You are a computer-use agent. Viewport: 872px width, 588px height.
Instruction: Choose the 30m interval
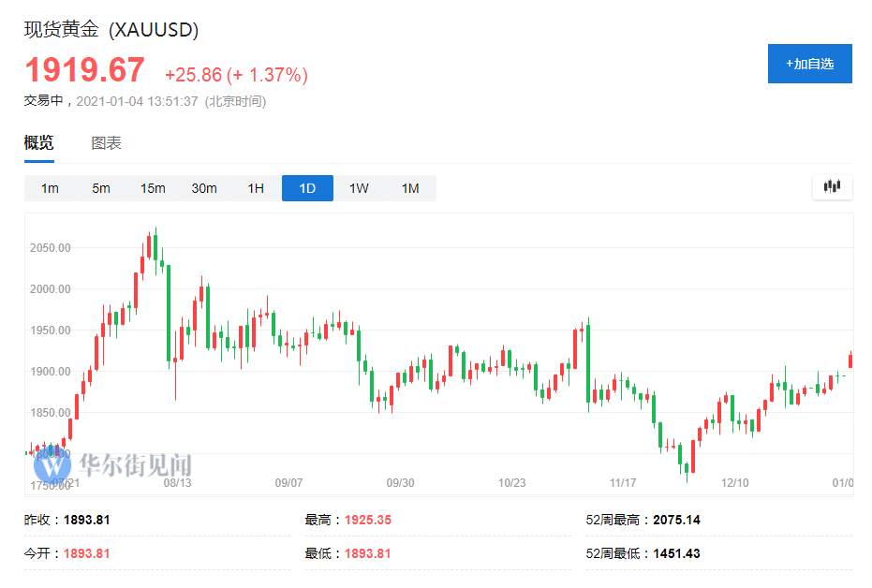point(204,188)
